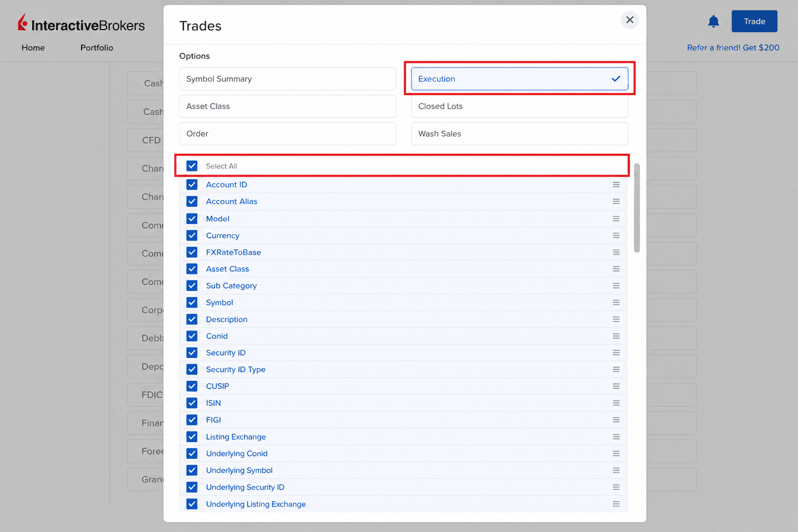Uncheck the FXRateToBase checkbox
Image resolution: width=798 pixels, height=532 pixels.
pos(192,252)
